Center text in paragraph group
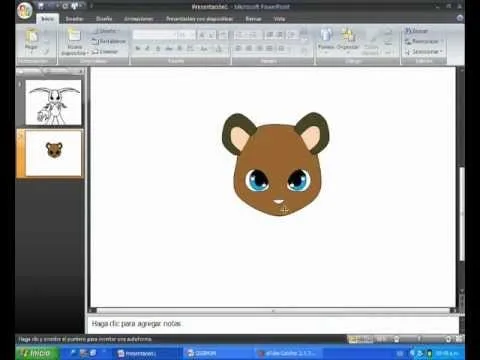The height and width of the screenshot is (360, 480). tap(249, 49)
